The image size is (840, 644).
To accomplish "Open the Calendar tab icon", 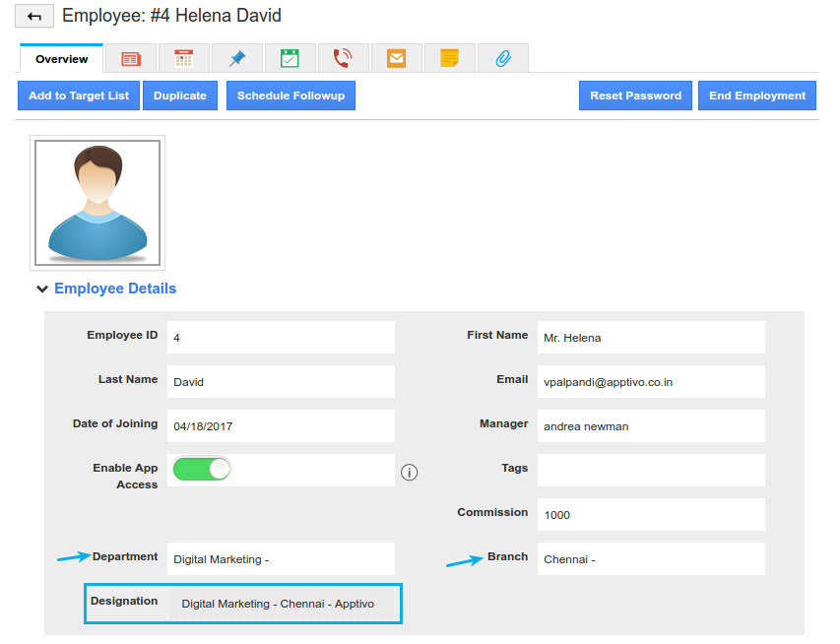I will click(183, 58).
